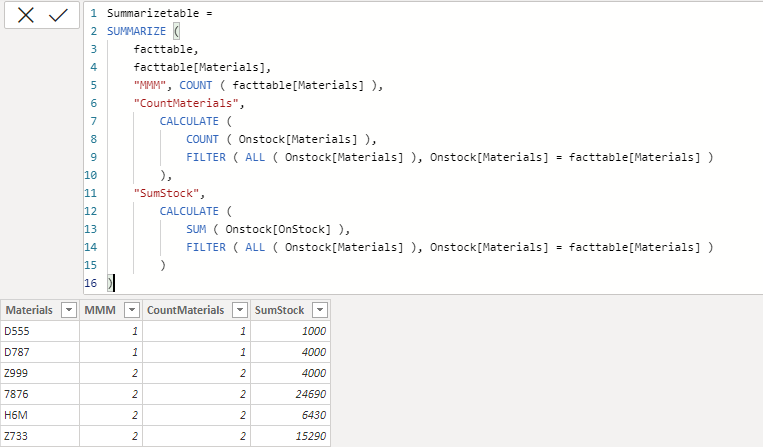Select the 7876 material cell
The height and width of the screenshot is (447, 763).
40,394
